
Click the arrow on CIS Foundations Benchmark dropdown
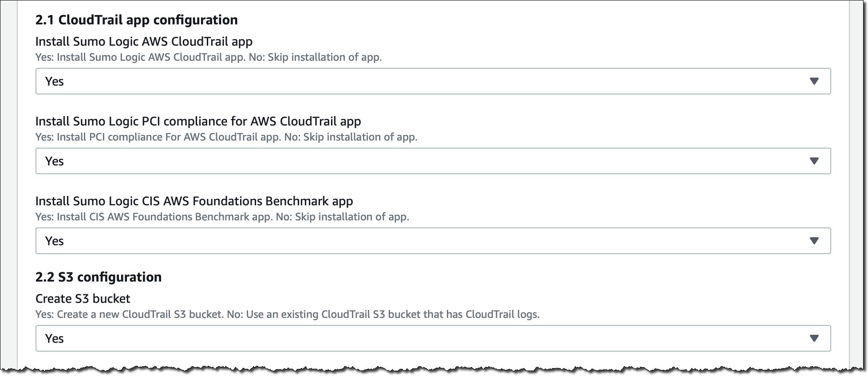click(814, 241)
